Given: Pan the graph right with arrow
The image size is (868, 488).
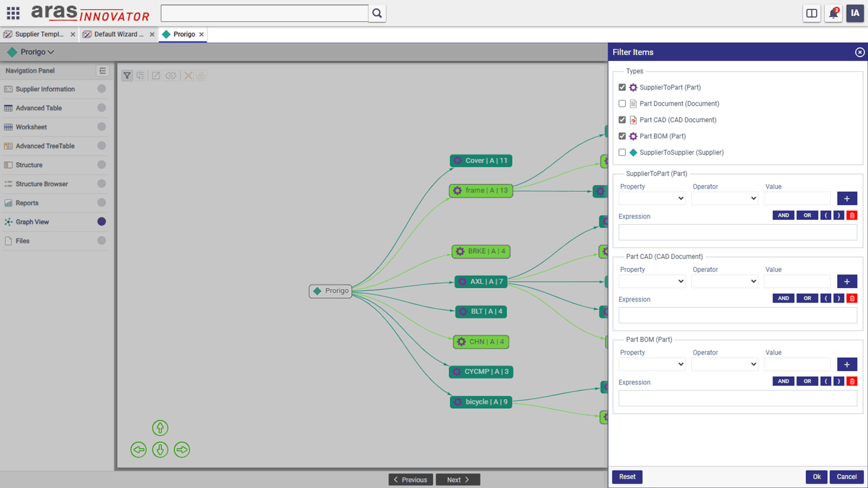Looking at the screenshot, I should click(x=182, y=450).
